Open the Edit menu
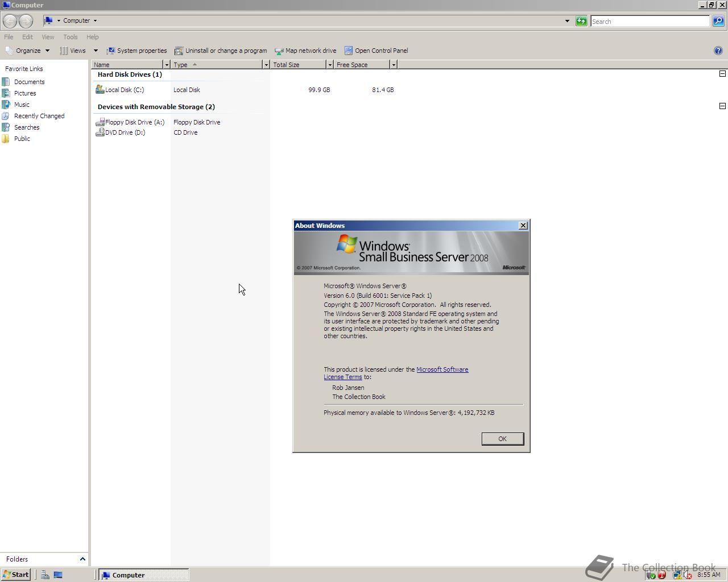728x582 pixels. (27, 37)
